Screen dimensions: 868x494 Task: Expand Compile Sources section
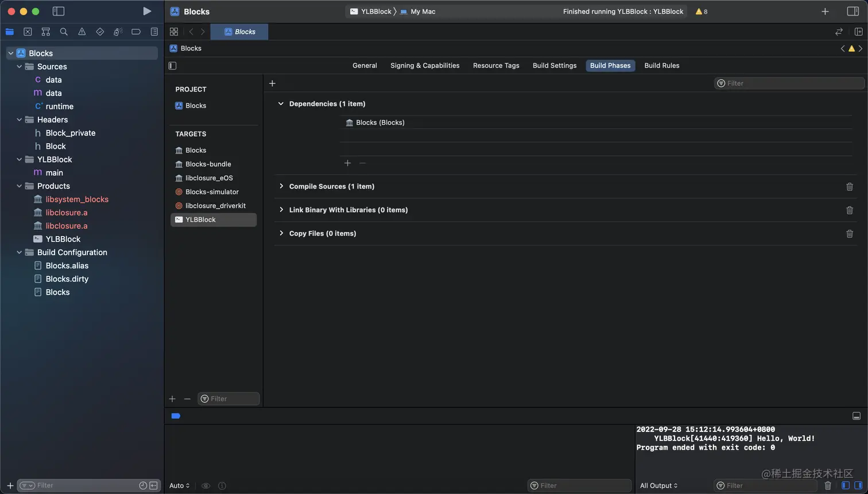point(281,186)
